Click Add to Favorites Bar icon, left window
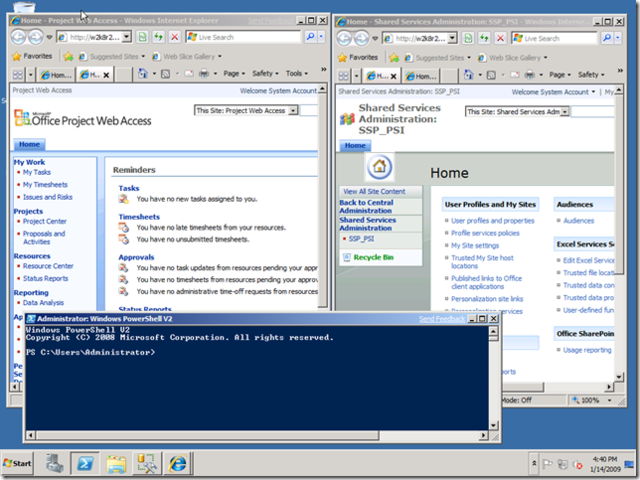Viewport: 640px width, 480px height. click(x=68, y=57)
